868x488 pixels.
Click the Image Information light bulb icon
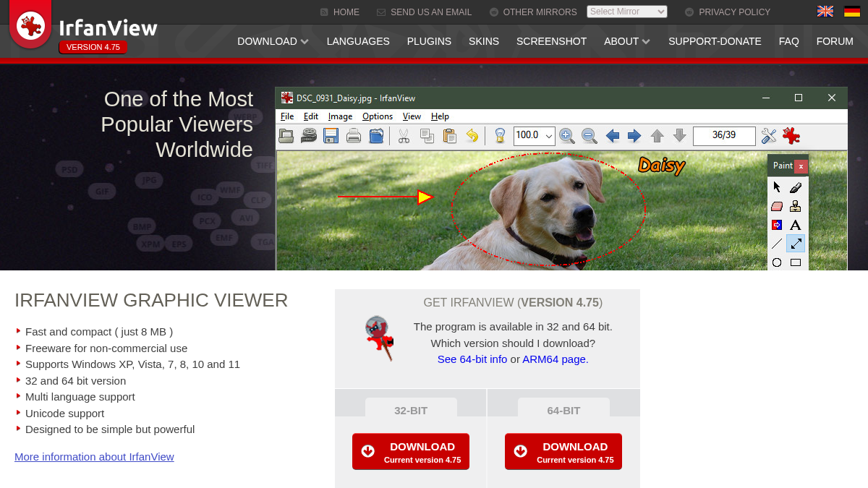[500, 135]
